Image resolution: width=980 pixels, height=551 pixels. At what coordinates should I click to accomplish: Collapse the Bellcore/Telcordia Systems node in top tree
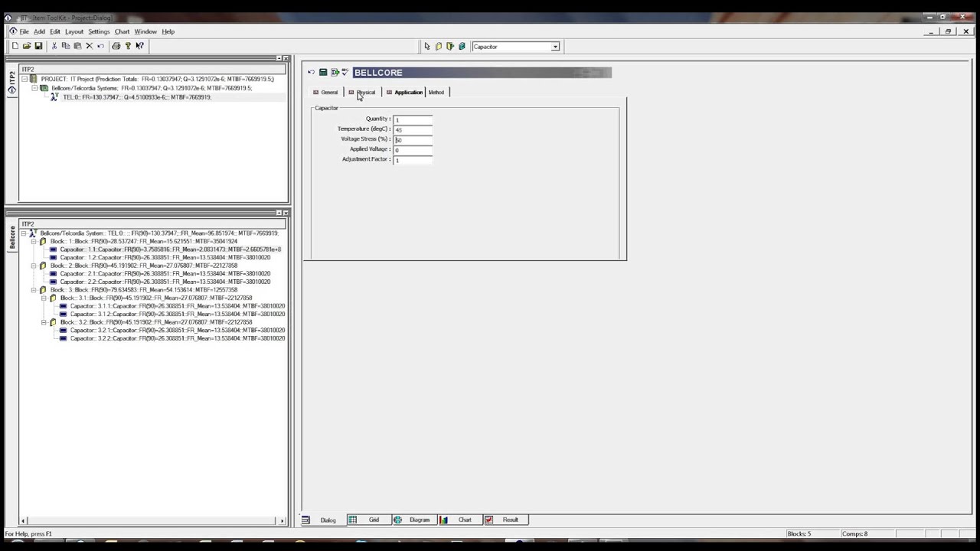(34, 88)
